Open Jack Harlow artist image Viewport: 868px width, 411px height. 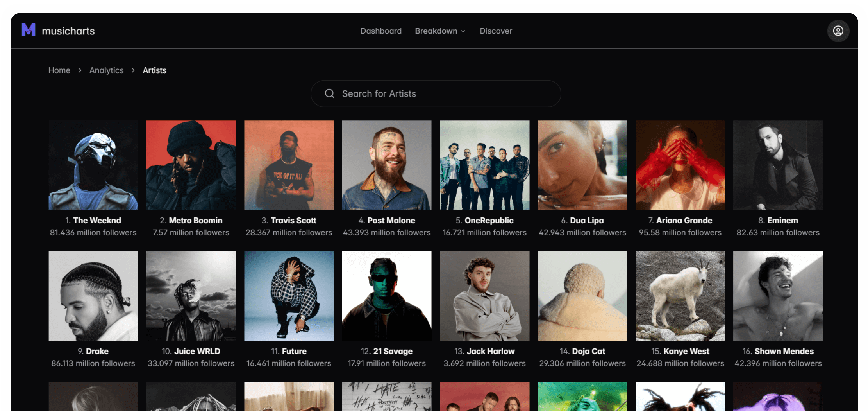click(485, 296)
